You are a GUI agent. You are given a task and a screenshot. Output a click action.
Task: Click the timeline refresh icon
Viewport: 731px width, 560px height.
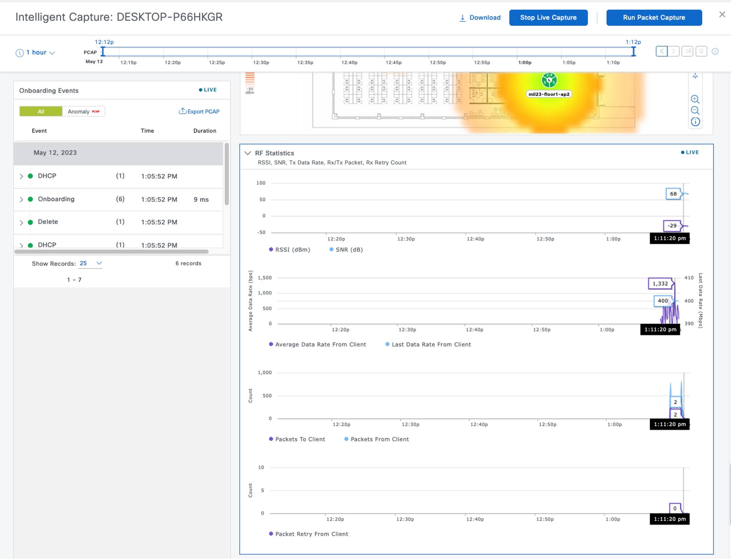coord(701,51)
